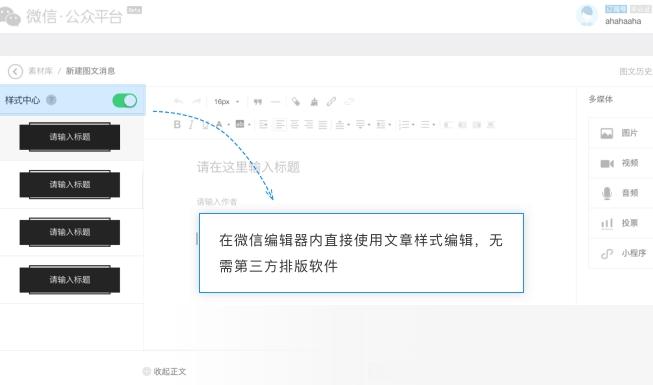Expand the background color dropdown arrow
Viewport: 653px width, 385px height.
click(x=249, y=125)
